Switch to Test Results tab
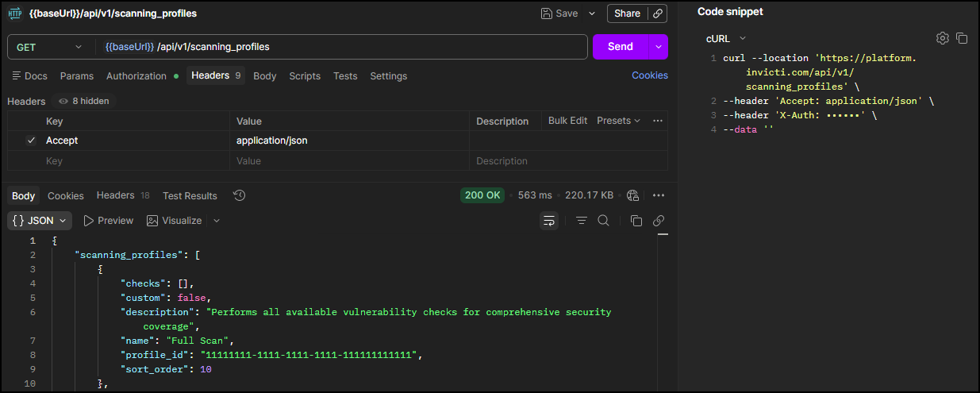Image resolution: width=980 pixels, height=393 pixels. [x=190, y=196]
